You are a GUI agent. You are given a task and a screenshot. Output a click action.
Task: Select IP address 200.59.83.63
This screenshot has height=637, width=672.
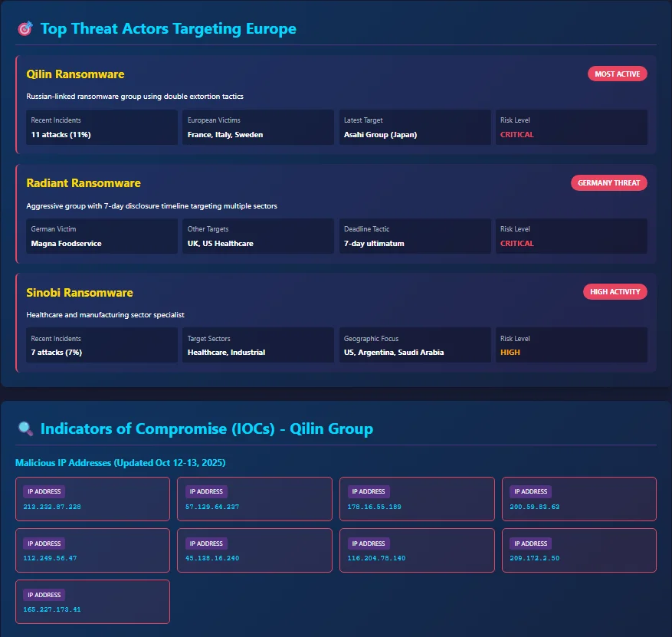coord(534,507)
